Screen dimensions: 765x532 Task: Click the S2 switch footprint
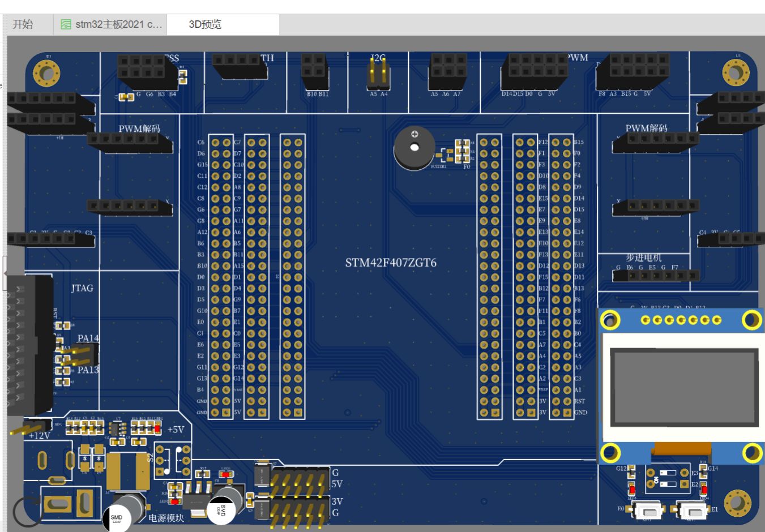coord(173,460)
